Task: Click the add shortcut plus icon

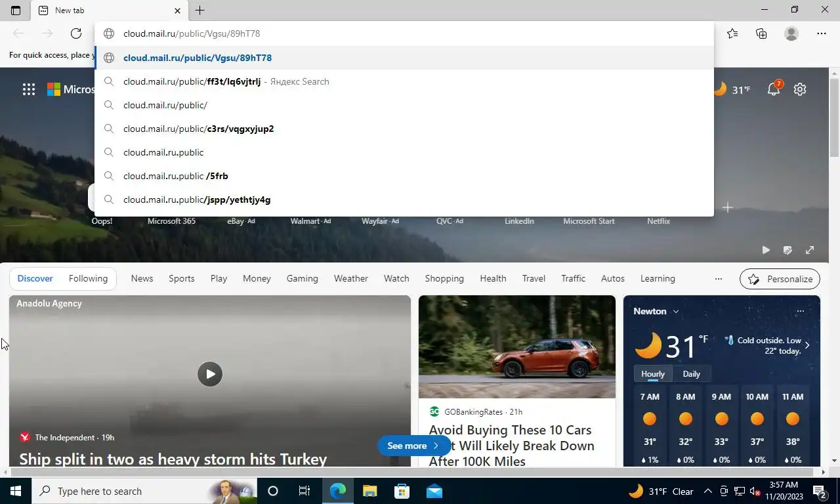Action: pos(727,207)
